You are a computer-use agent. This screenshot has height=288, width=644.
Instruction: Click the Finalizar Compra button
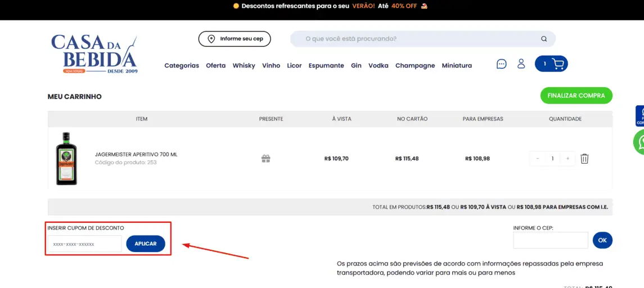pos(577,95)
